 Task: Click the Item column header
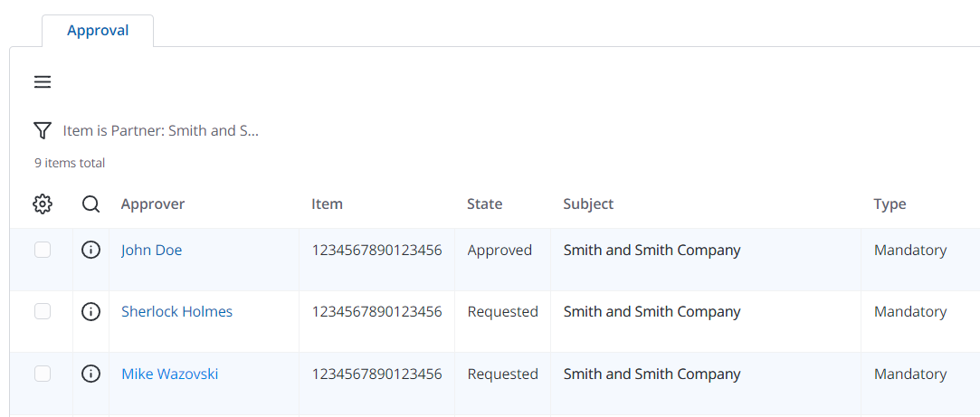pyautogui.click(x=327, y=204)
